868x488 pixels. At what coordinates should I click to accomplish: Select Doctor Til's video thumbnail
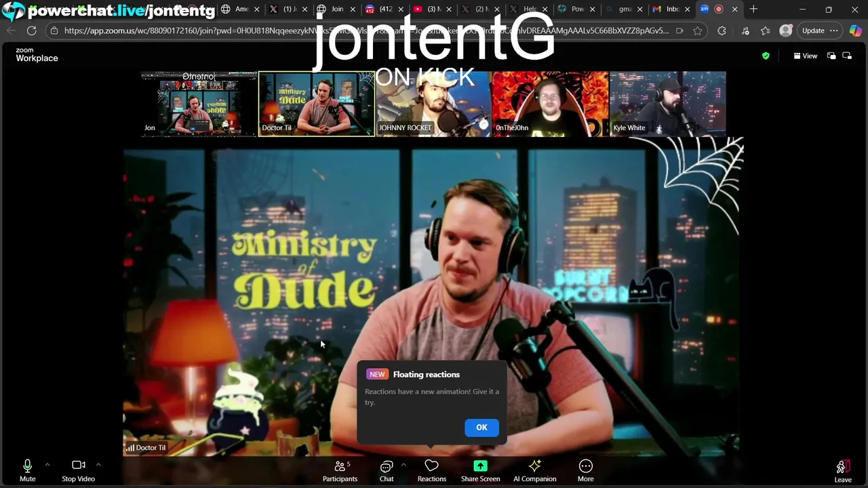click(x=317, y=104)
